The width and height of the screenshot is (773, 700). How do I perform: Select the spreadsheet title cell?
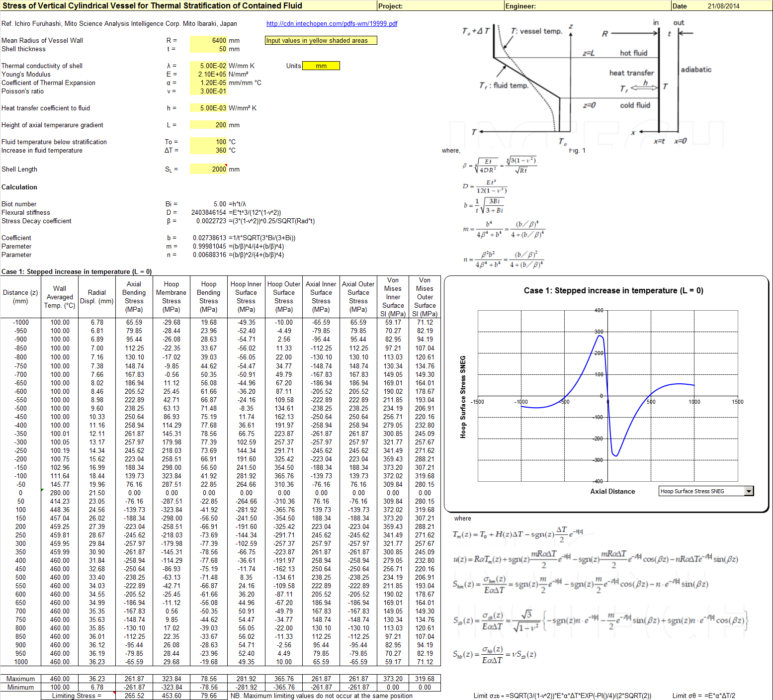pyautogui.click(x=188, y=6)
